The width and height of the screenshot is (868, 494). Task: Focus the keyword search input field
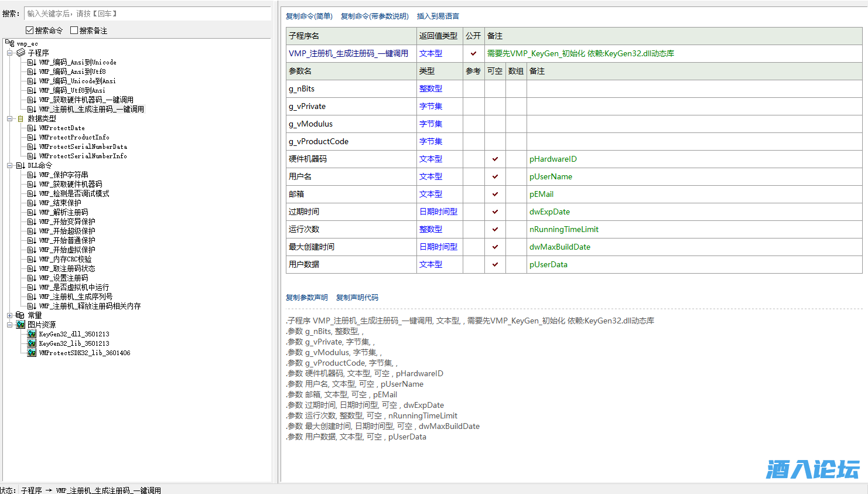[146, 13]
